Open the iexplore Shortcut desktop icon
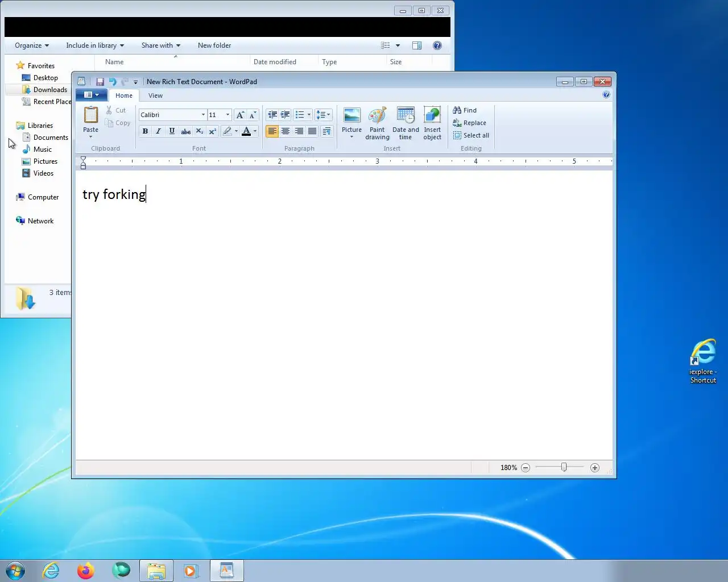Viewport: 728px width, 582px height. 703,361
